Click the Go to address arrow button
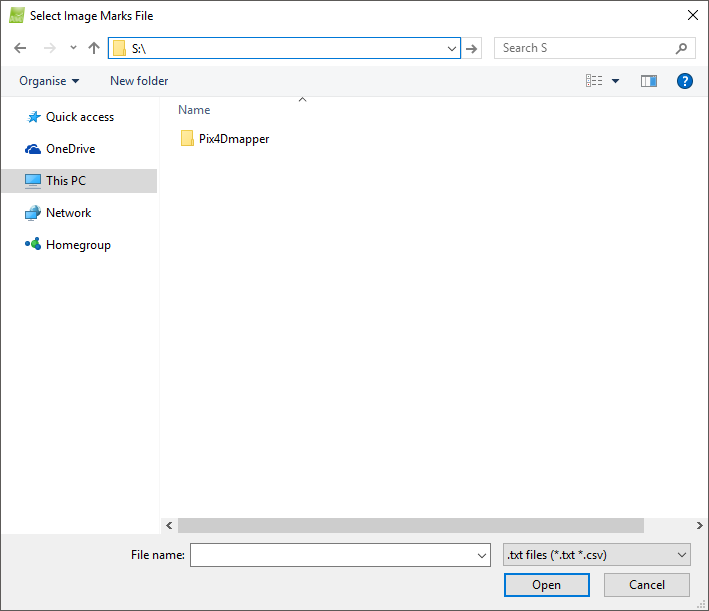The image size is (709, 611). (473, 48)
